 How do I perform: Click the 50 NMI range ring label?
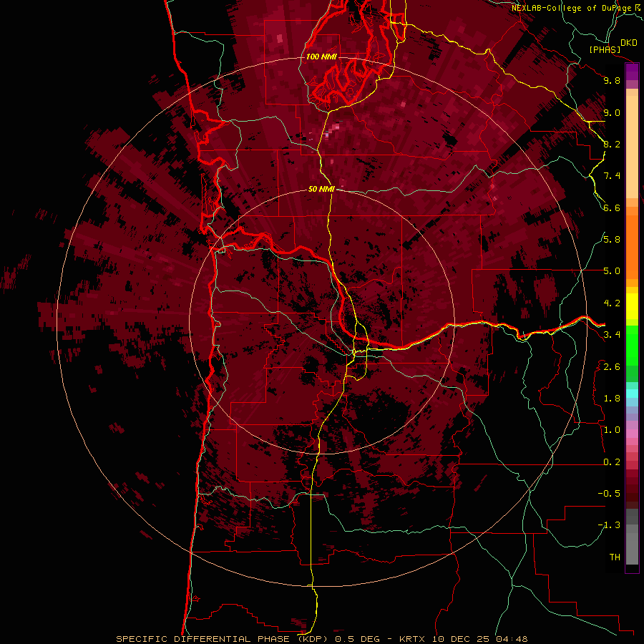(321, 189)
